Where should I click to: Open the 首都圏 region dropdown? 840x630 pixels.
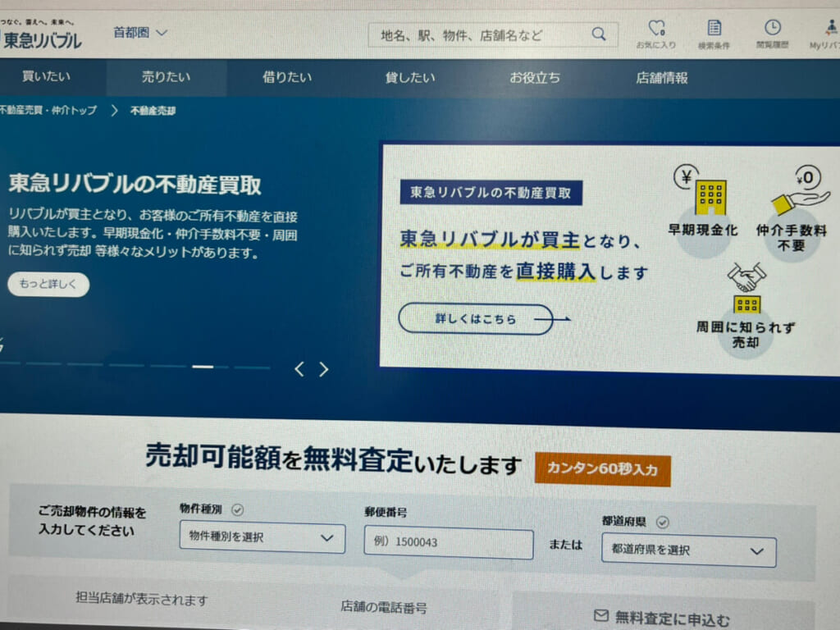tap(140, 33)
